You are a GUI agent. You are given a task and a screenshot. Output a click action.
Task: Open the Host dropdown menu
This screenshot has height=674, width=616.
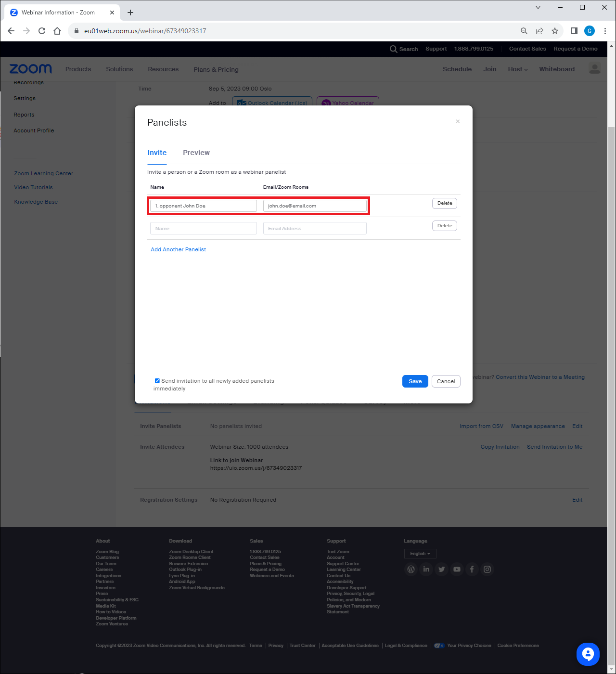click(518, 69)
